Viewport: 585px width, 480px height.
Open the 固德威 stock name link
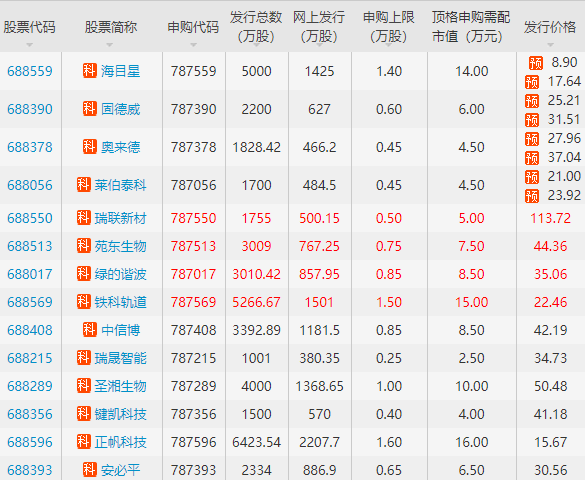pyautogui.click(x=121, y=109)
